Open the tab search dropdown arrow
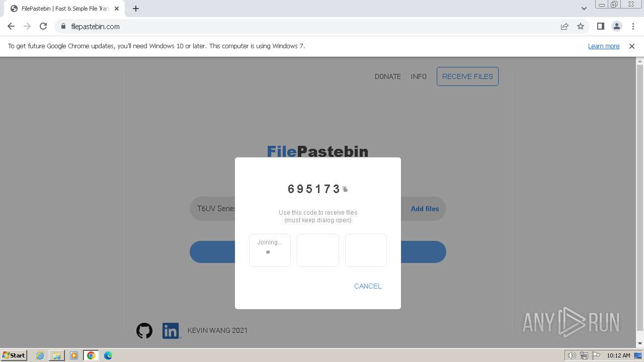 pyautogui.click(x=584, y=9)
